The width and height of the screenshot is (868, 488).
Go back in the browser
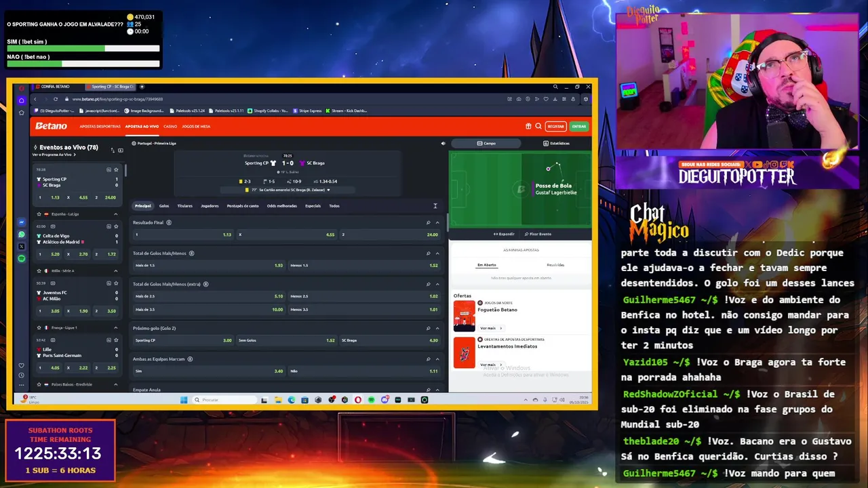point(35,99)
